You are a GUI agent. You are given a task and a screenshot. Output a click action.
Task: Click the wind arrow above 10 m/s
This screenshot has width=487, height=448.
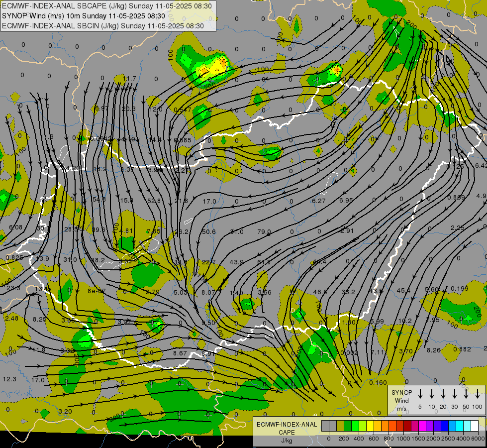pos(432,394)
